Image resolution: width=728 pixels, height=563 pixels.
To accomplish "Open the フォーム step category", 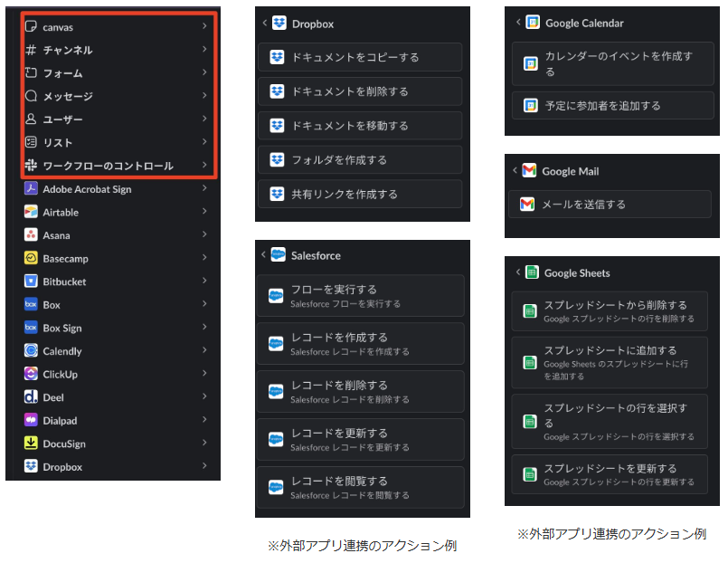I will point(117,72).
